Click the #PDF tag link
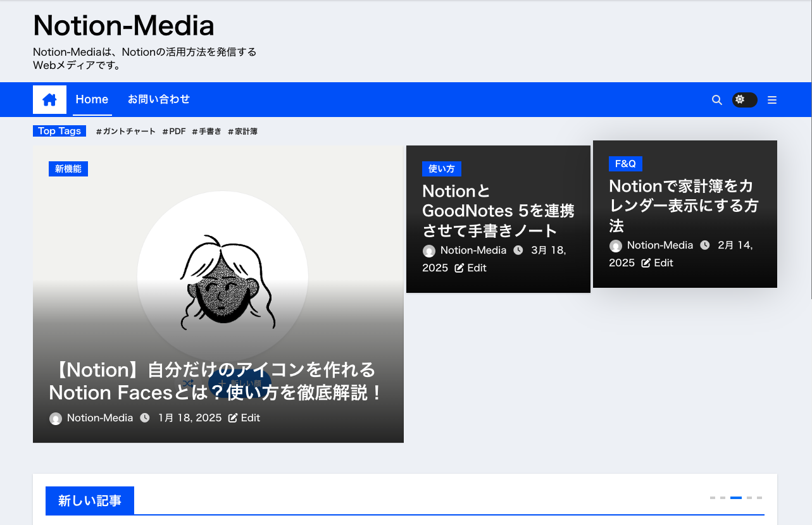 [x=174, y=132]
